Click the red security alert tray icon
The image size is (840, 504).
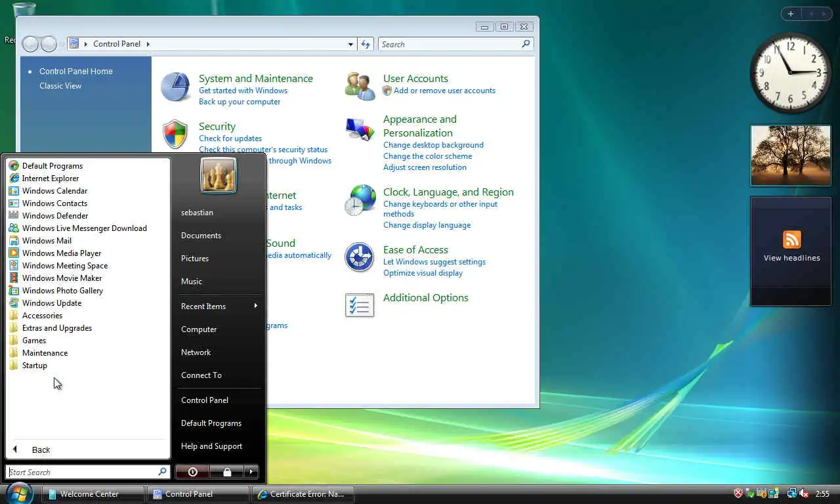point(738,493)
